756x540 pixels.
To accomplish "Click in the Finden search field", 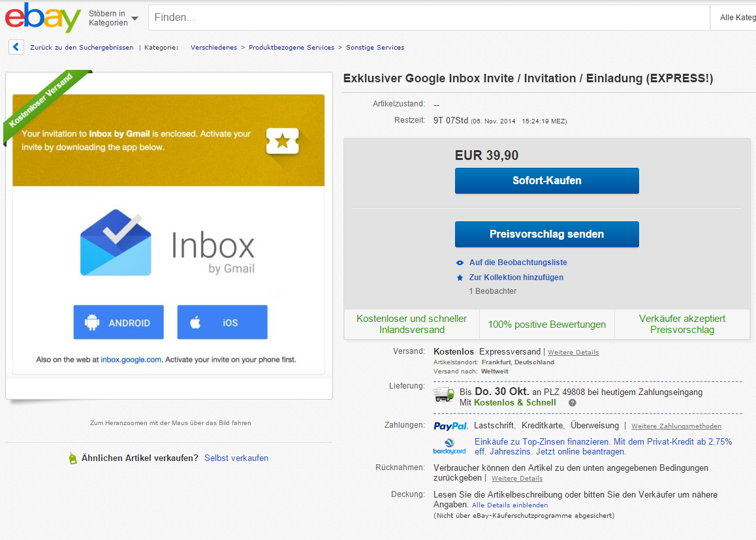I will click(x=428, y=18).
